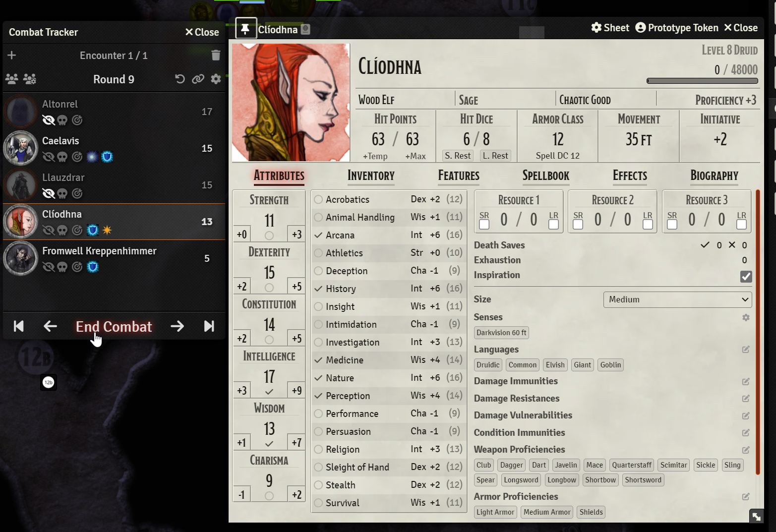Toggle Clíodhna's hidden visibility eye
This screenshot has width=776, height=532.
(48, 230)
